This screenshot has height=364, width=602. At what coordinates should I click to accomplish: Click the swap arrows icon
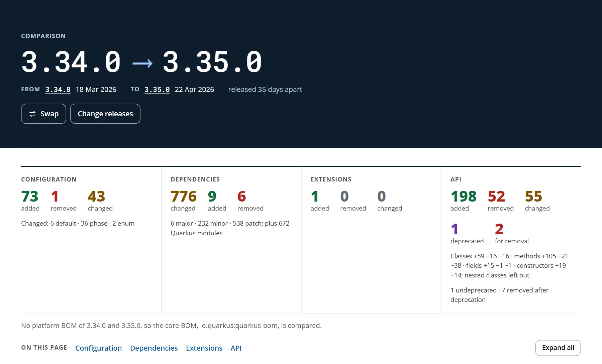pos(32,114)
